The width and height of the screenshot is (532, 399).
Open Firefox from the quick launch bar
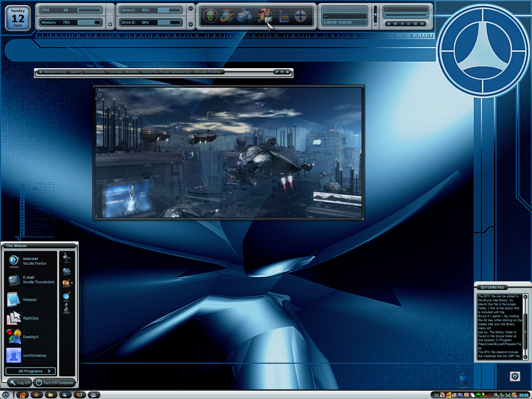(79, 395)
